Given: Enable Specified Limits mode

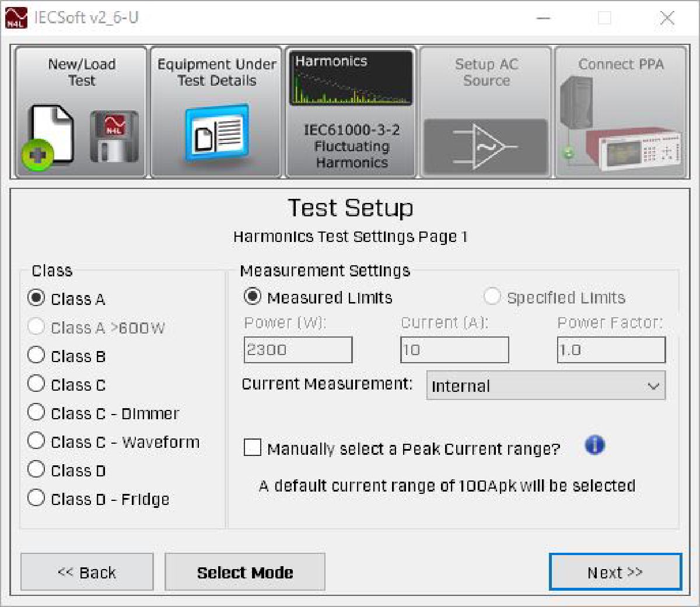Looking at the screenshot, I should [494, 297].
